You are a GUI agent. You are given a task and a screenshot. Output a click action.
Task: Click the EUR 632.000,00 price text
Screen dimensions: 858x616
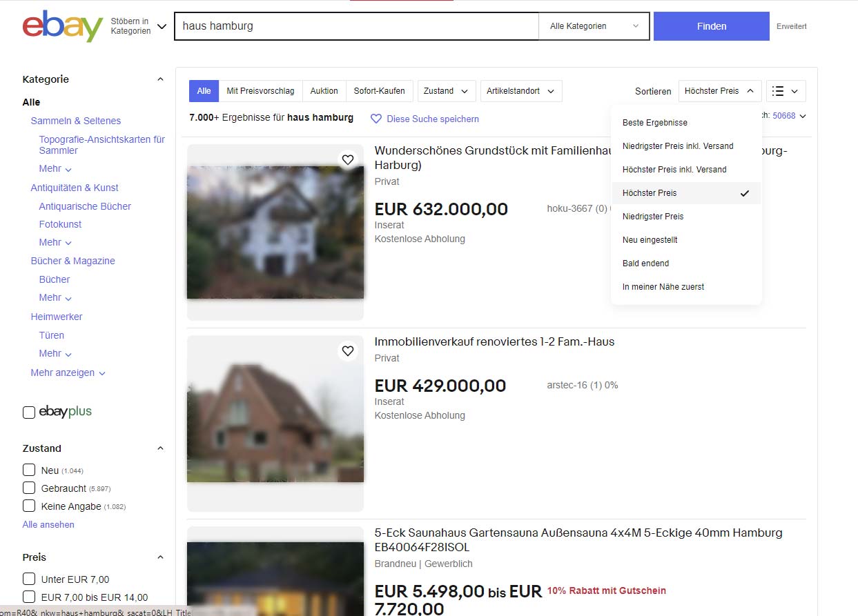pos(441,209)
